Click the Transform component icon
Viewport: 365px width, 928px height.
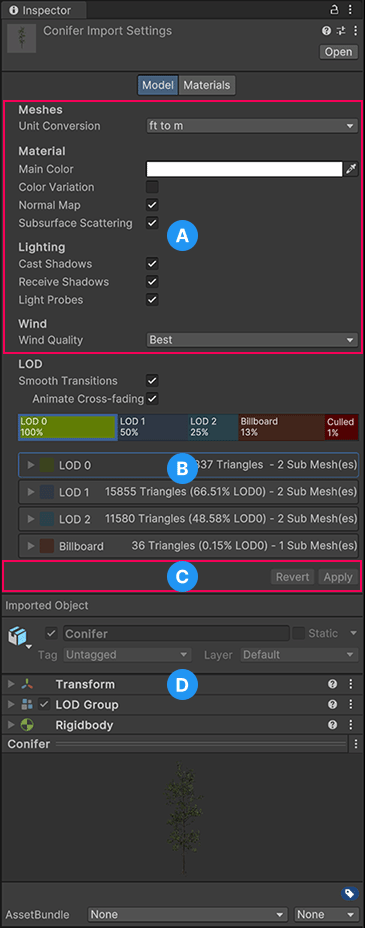[x=27, y=684]
